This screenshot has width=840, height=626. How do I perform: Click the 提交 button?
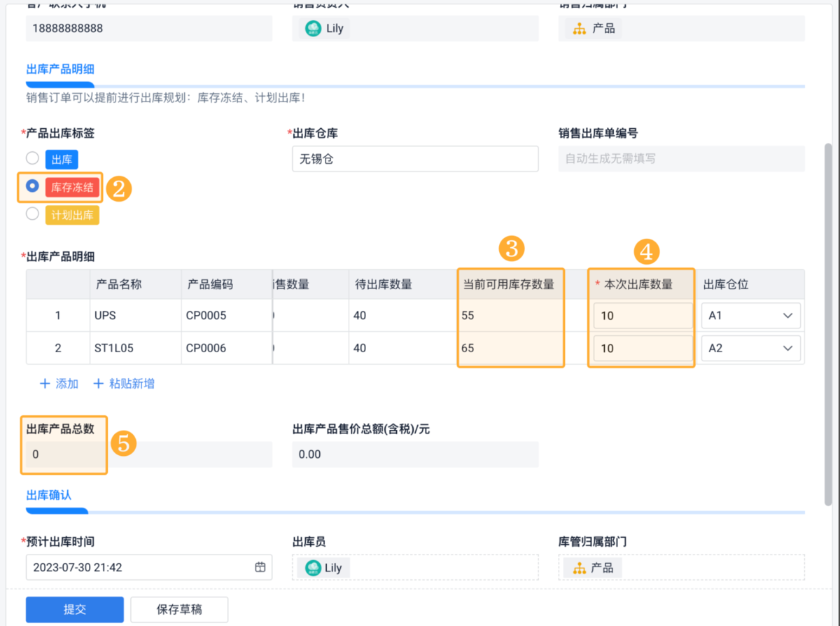pyautogui.click(x=75, y=610)
